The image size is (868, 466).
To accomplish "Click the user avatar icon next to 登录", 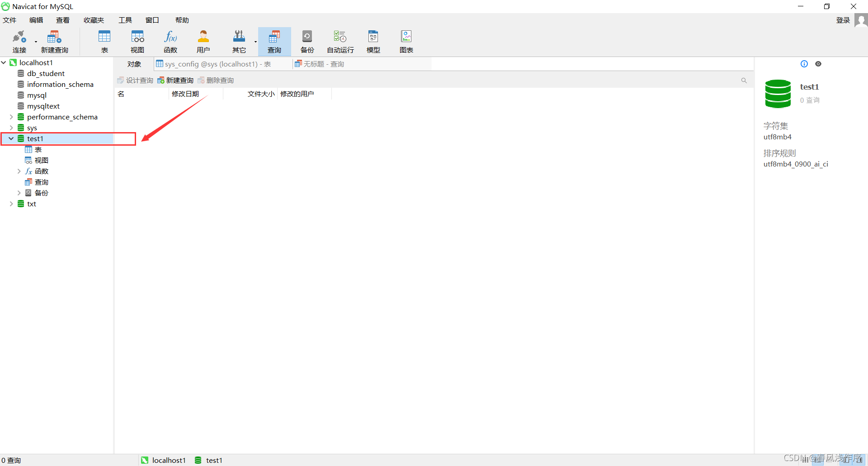I will point(861,20).
